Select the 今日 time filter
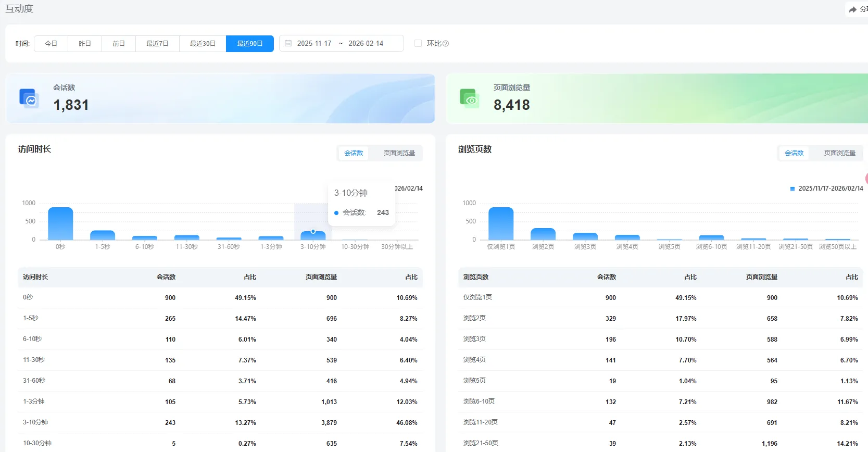 point(51,43)
